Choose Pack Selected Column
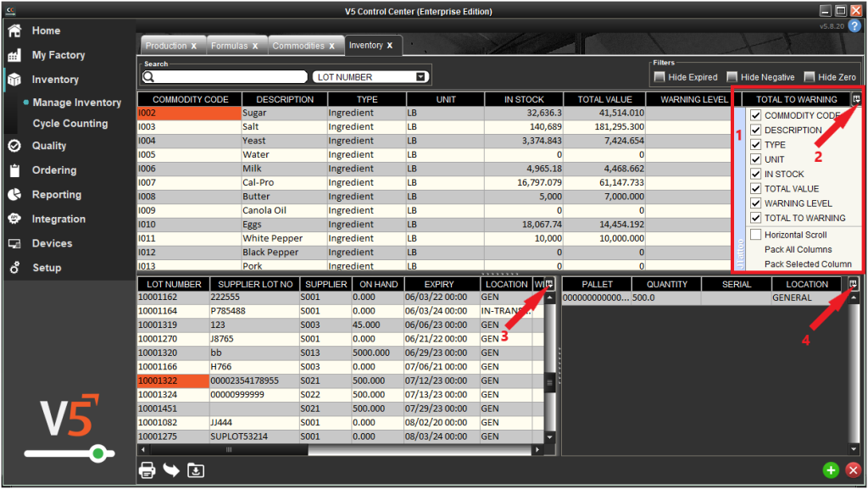The image size is (868, 489). 808,264
